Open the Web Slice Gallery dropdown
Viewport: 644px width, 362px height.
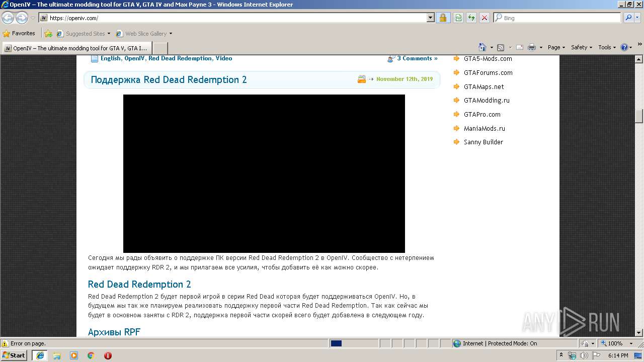point(144,34)
